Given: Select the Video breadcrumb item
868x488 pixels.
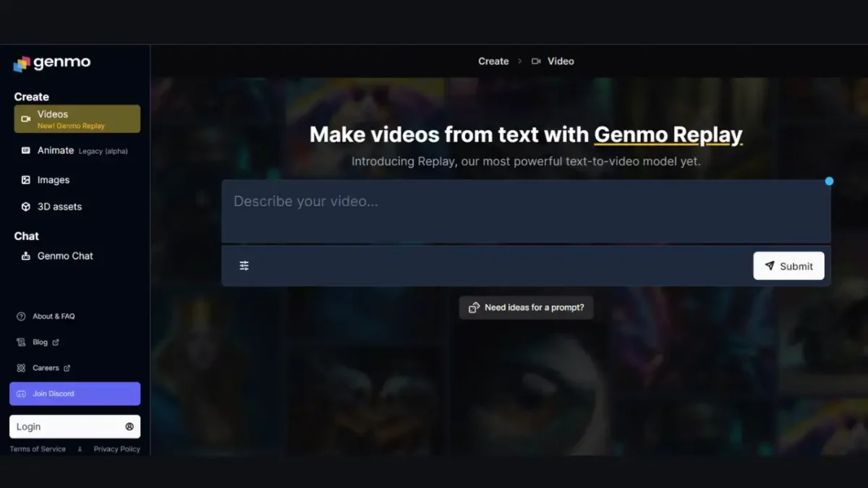Looking at the screenshot, I should pos(561,61).
